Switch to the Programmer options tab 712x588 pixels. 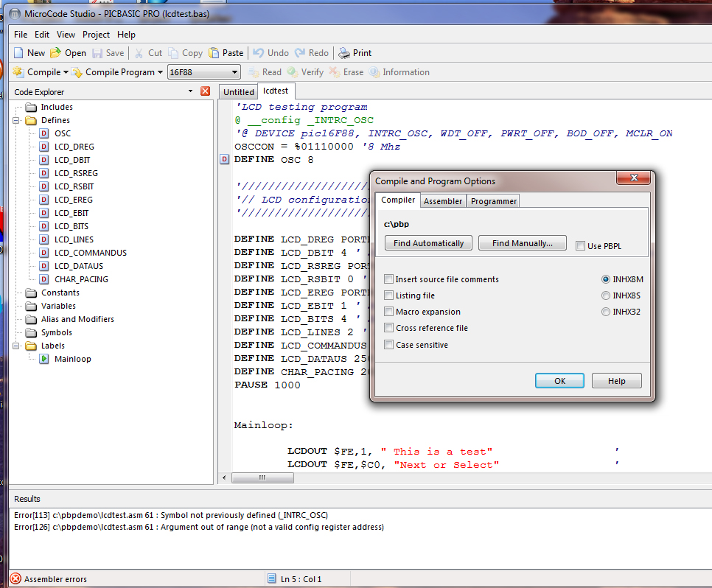pos(494,201)
